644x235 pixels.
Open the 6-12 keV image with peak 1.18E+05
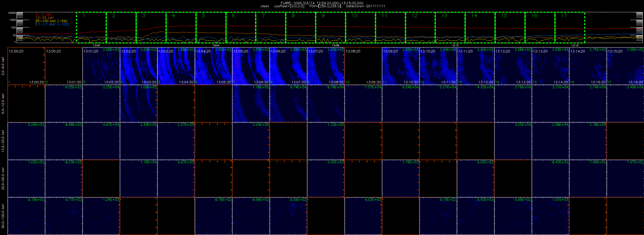pos(251,103)
